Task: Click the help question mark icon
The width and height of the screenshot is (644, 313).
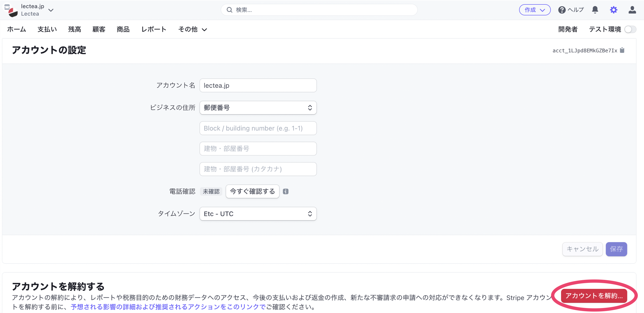Action: 562,10
